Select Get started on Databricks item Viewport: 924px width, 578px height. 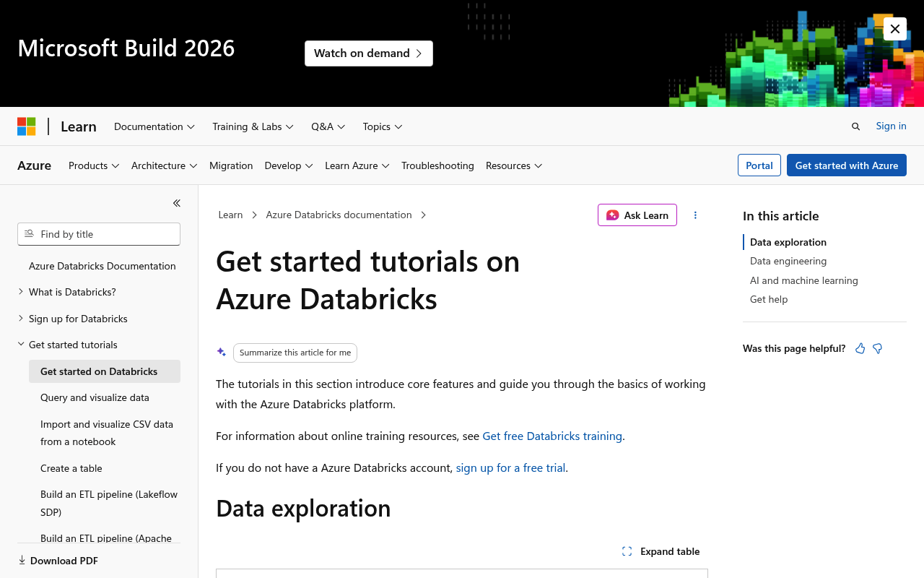coord(105,371)
